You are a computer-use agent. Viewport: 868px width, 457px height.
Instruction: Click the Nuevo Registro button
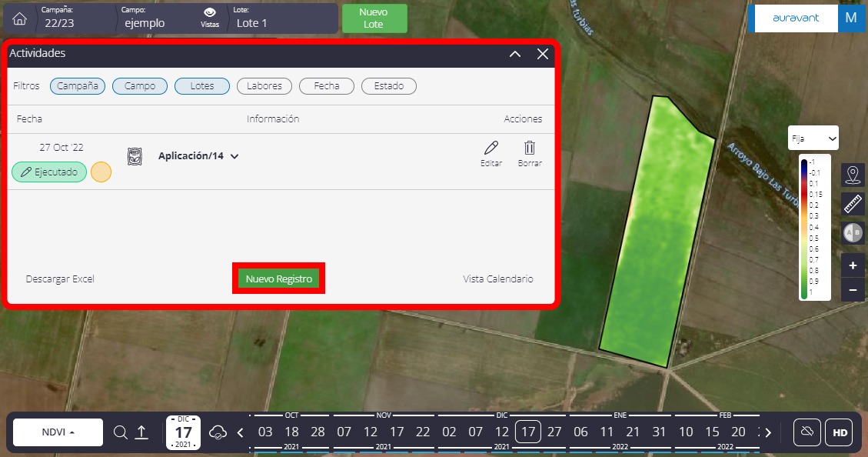[278, 279]
